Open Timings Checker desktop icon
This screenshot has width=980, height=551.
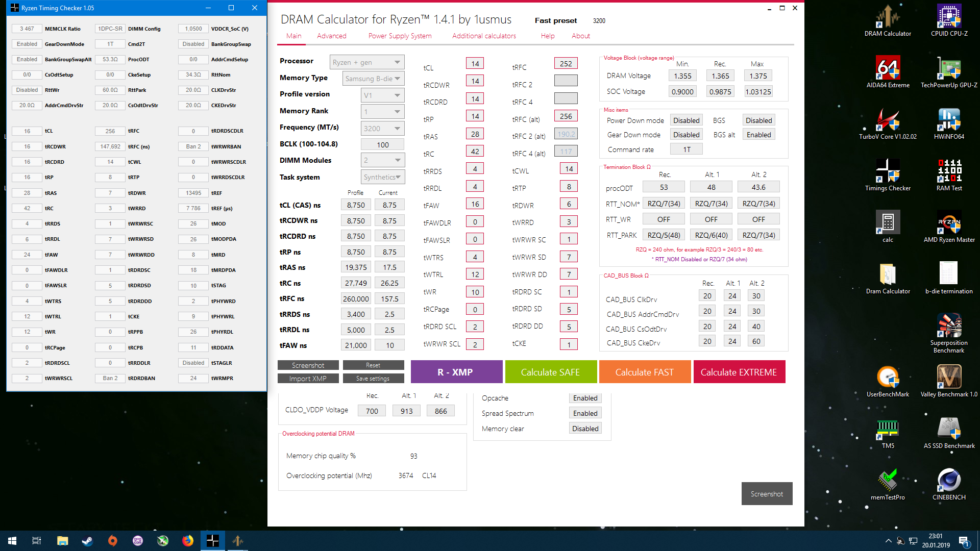[888, 175]
